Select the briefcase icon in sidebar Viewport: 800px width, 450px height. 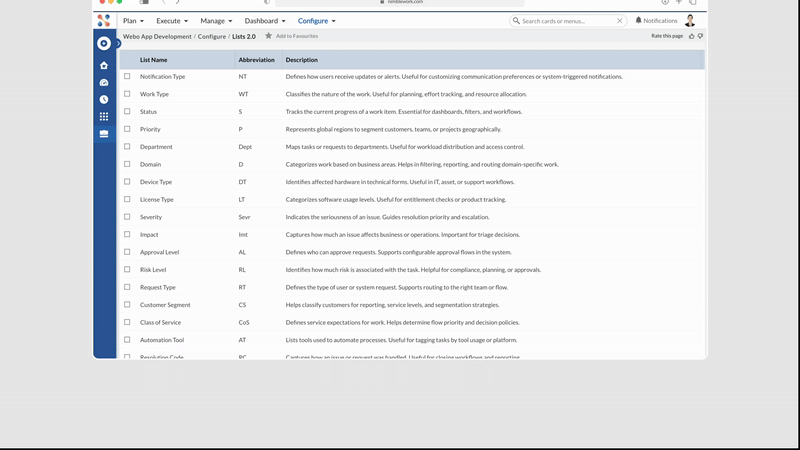(x=104, y=134)
